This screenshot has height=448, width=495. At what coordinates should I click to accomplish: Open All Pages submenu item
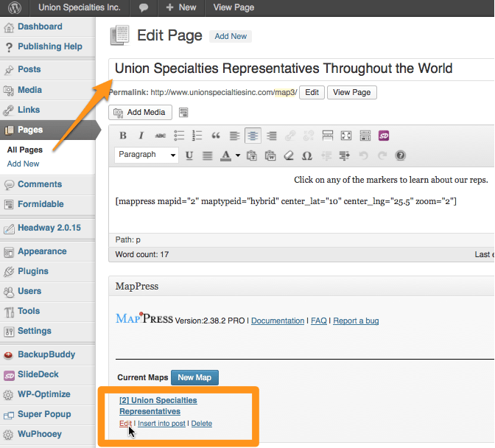pyautogui.click(x=25, y=150)
